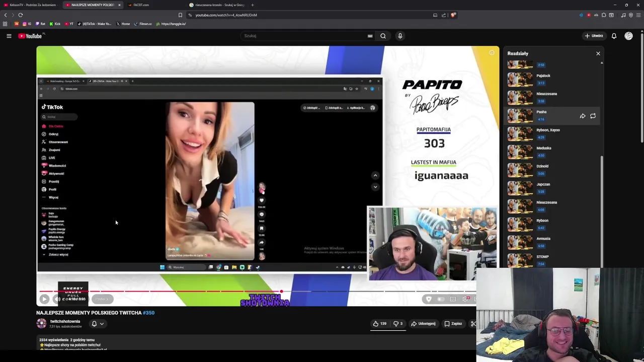This screenshot has height=362, width=644.
Task: Open the IG bookmark
Action: [x=27, y=24]
